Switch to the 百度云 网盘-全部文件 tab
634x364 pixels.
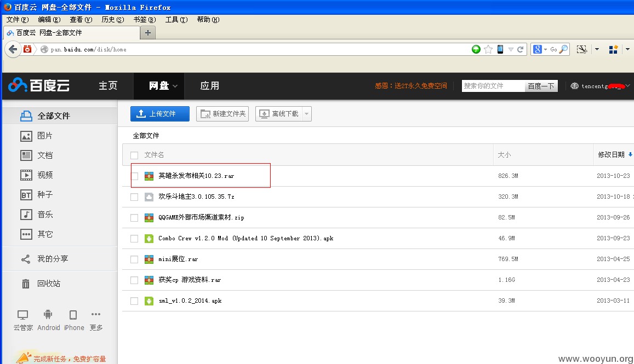point(72,33)
